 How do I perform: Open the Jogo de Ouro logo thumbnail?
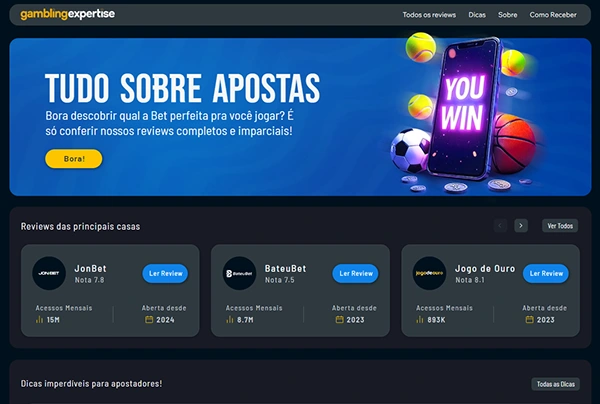tap(429, 273)
